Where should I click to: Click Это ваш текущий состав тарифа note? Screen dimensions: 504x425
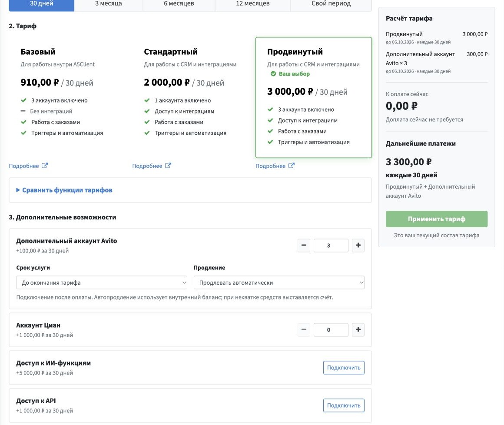[x=437, y=236]
